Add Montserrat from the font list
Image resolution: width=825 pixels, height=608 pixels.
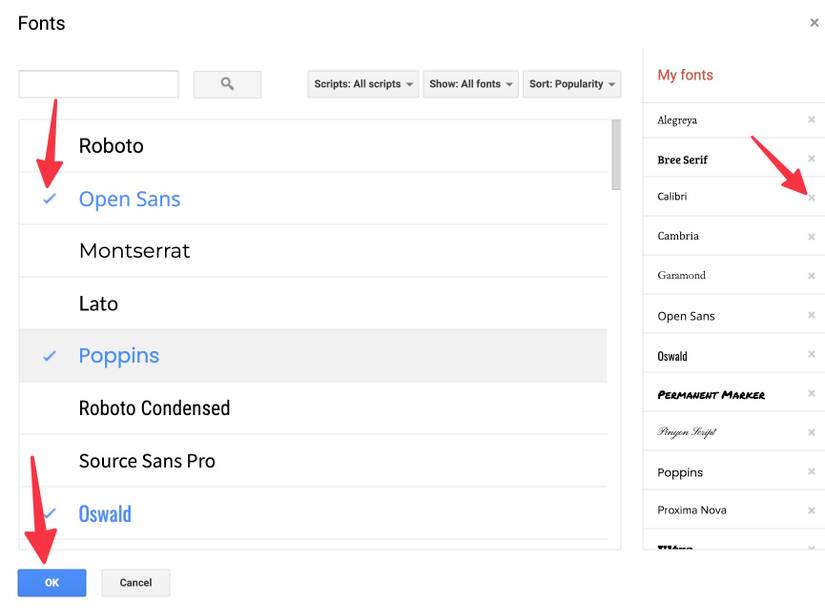134,251
